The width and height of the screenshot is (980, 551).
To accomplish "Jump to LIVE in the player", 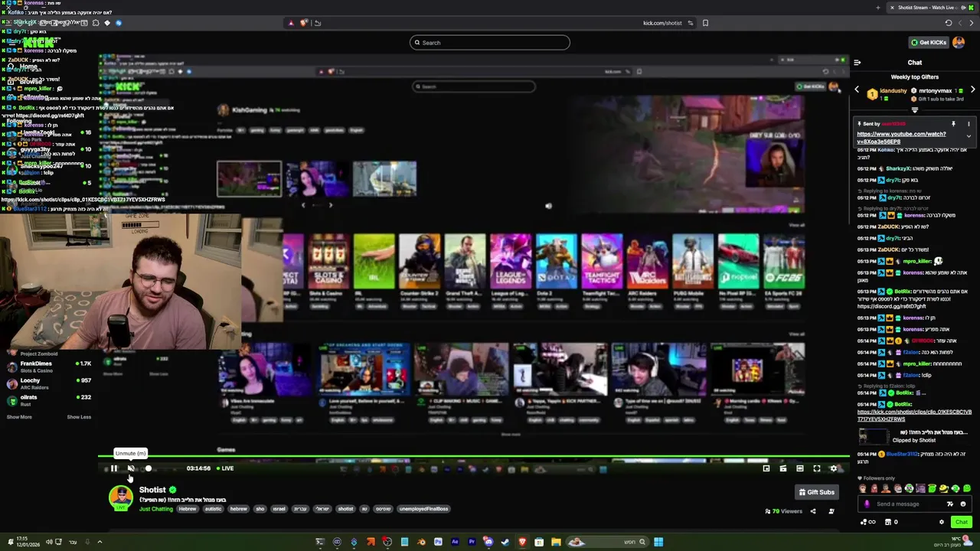I will point(224,468).
